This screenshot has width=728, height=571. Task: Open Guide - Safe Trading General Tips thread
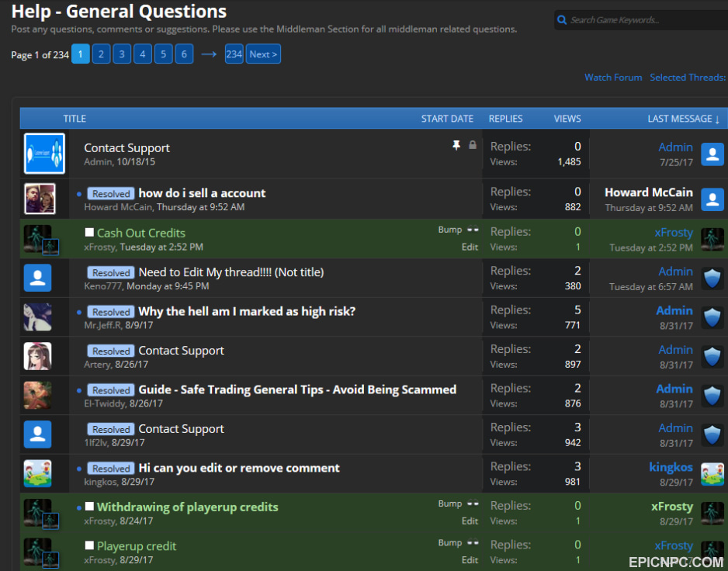(297, 389)
